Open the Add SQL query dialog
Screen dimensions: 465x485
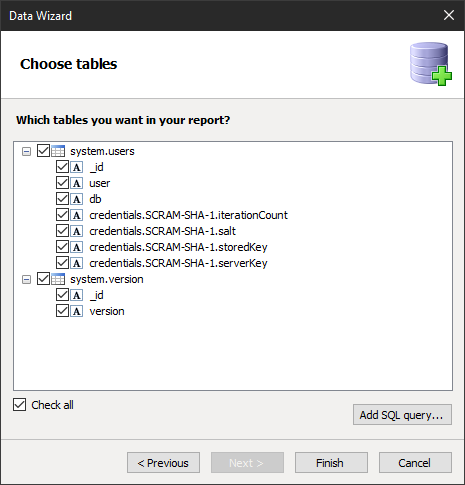coord(402,415)
